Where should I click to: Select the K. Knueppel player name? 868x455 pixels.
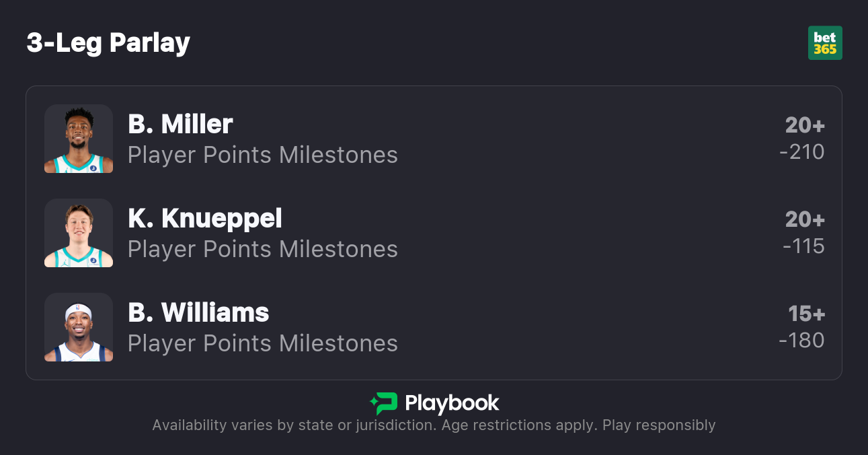click(205, 219)
